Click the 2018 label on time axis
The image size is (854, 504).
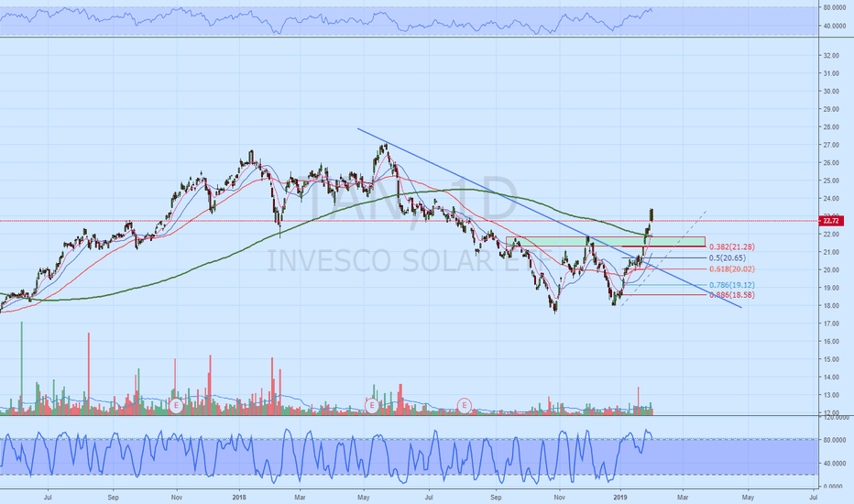point(239,497)
